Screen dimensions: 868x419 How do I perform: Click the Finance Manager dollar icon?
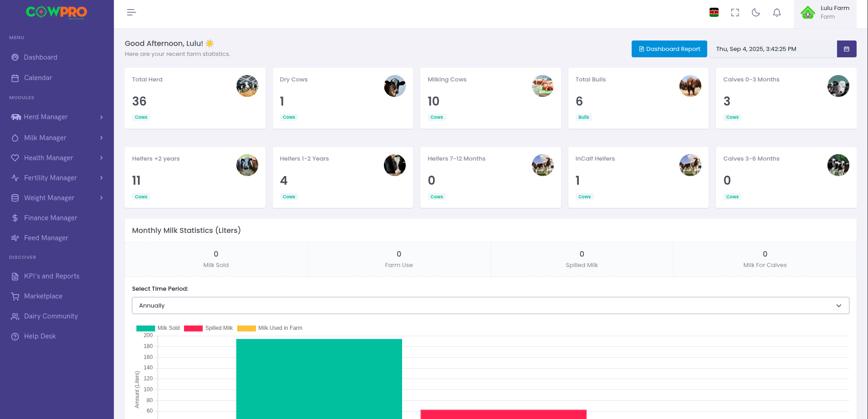15,217
